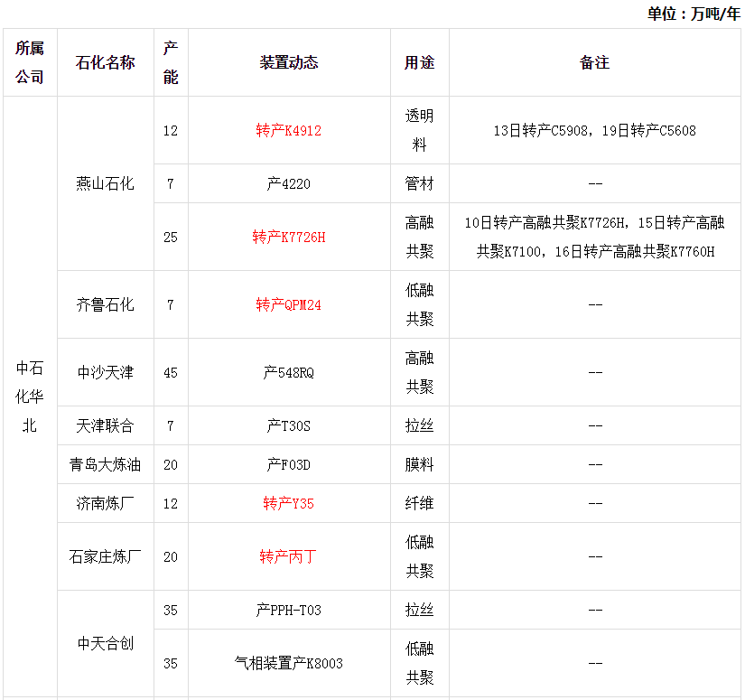The height and width of the screenshot is (700, 745).
Task: Click the 备注 column header
Action: [x=594, y=62]
